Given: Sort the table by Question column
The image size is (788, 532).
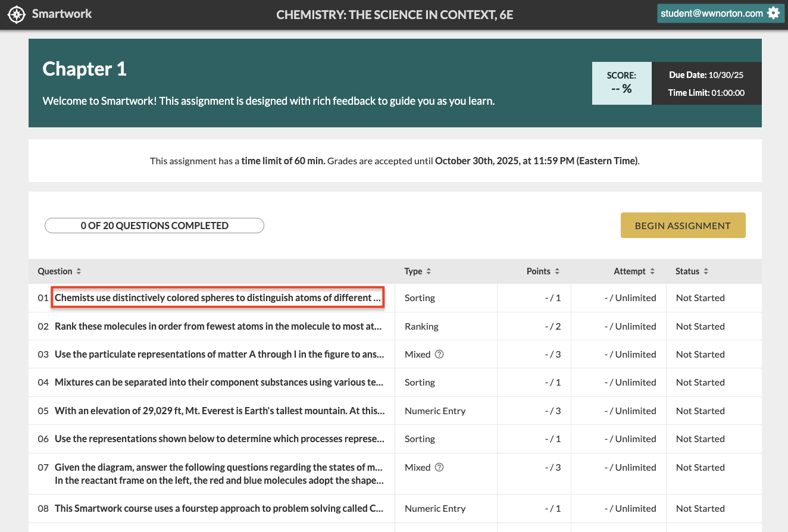Looking at the screenshot, I should pyautogui.click(x=60, y=271).
